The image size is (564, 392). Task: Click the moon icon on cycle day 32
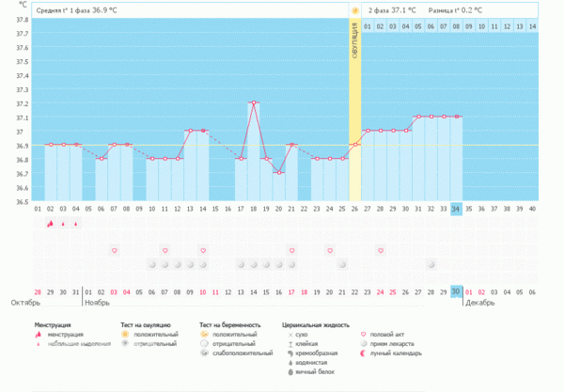(x=431, y=265)
